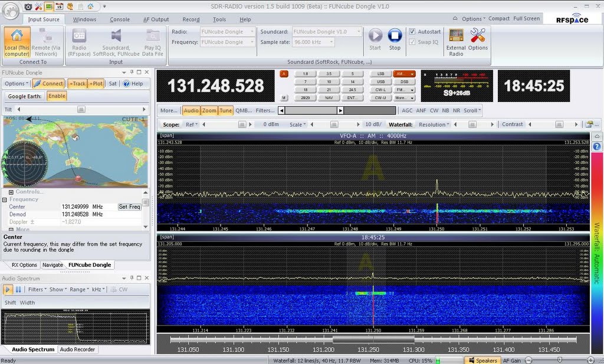Viewport: 604px width, 364px height.
Task: Click the Tilt slider thumb
Action: [81, 109]
